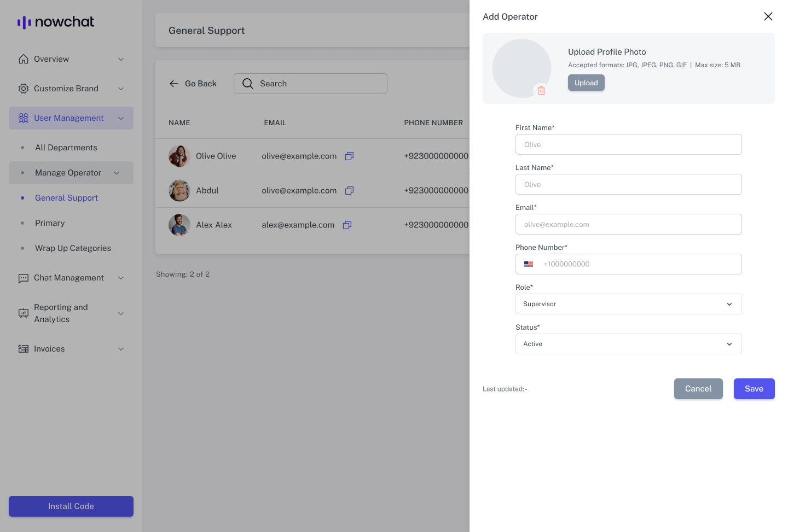Click the Go Back arrow icon
The width and height of the screenshot is (788, 532).
[174, 84]
